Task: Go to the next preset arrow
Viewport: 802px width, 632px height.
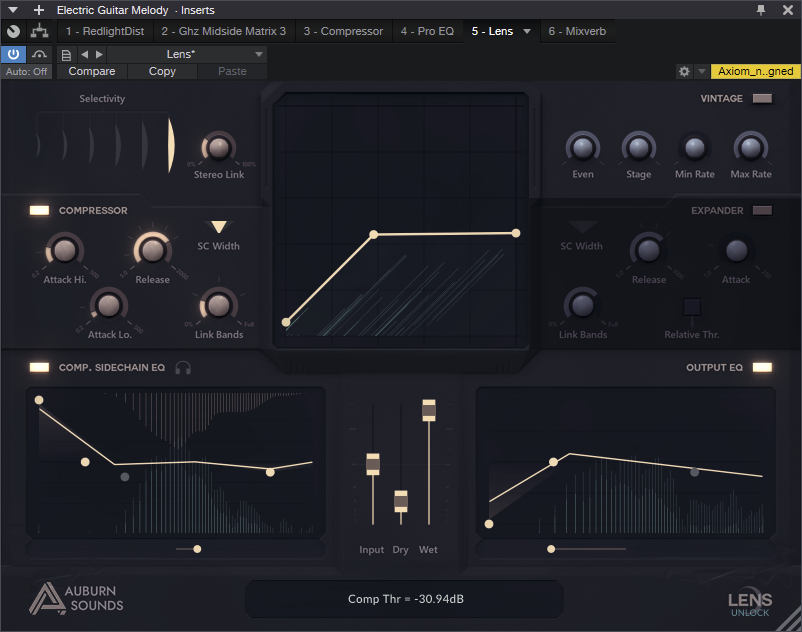Action: (99, 54)
